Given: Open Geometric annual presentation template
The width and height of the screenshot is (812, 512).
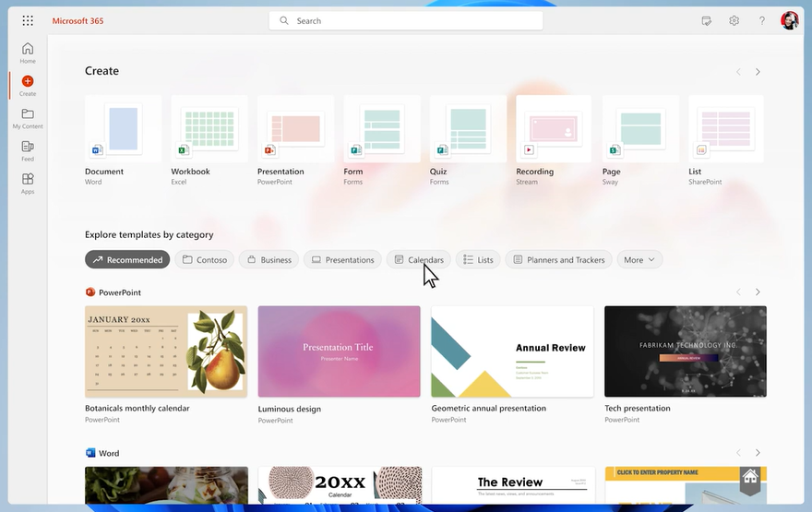Looking at the screenshot, I should (x=512, y=351).
